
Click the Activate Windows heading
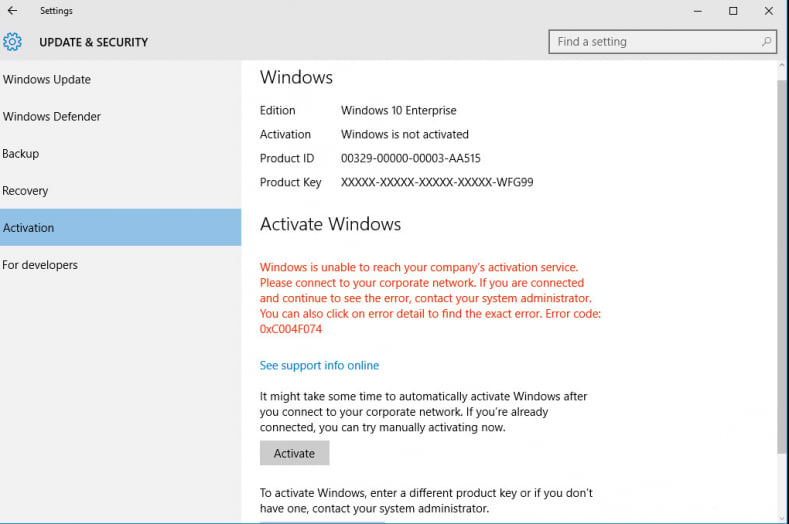coord(330,224)
